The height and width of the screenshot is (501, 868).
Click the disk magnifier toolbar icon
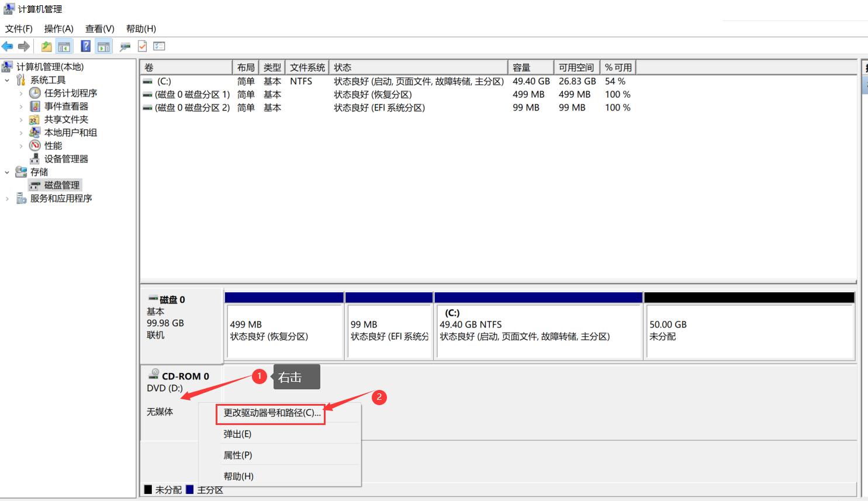click(x=125, y=47)
